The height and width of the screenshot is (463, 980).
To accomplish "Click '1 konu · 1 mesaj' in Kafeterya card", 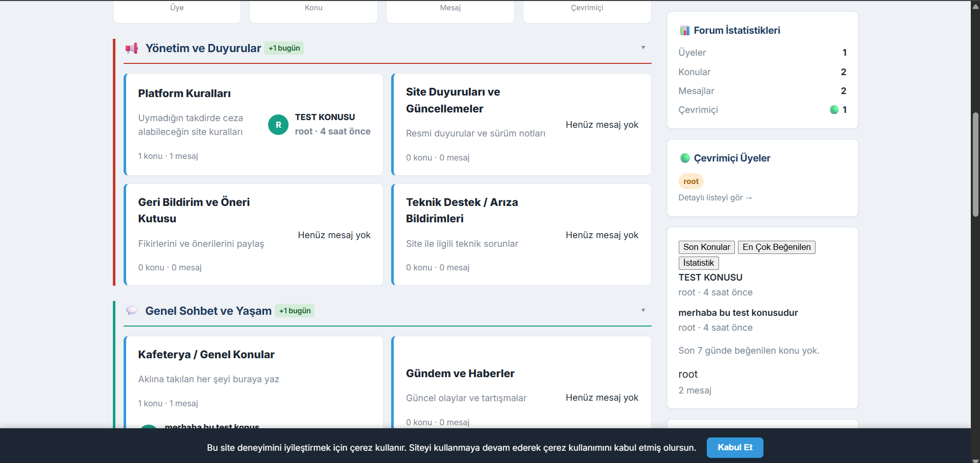I will [168, 404].
